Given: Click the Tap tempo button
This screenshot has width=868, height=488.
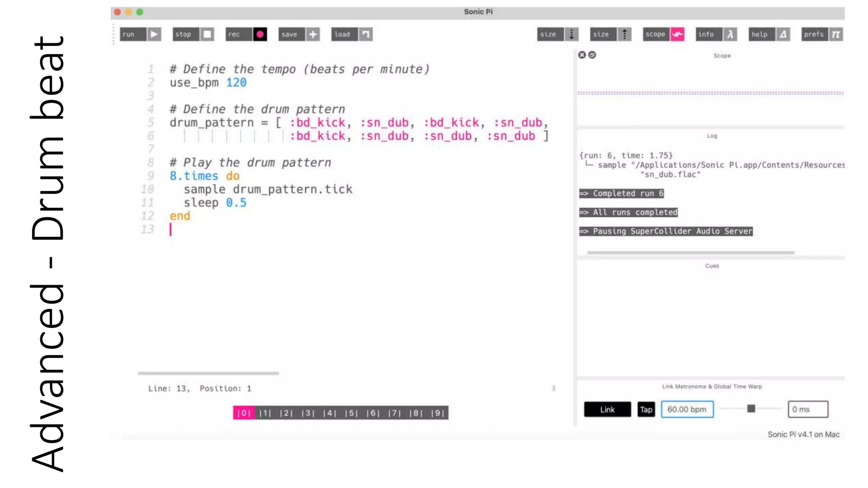Looking at the screenshot, I should tap(646, 410).
